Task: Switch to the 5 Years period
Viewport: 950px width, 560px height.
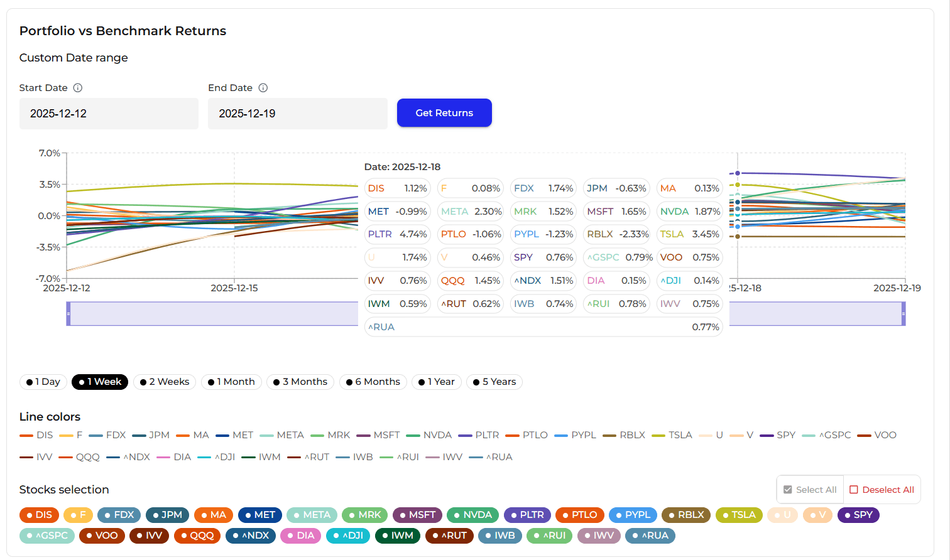Action: tap(494, 382)
